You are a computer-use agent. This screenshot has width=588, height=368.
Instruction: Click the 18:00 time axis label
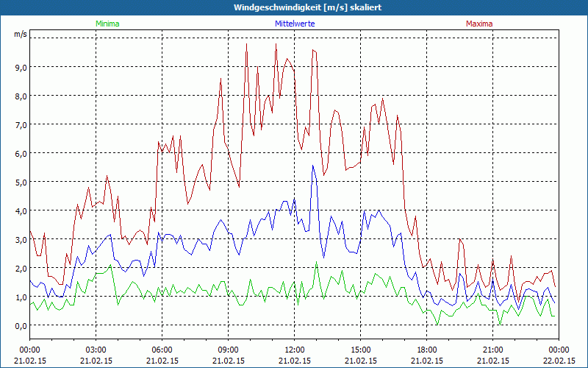(427, 350)
